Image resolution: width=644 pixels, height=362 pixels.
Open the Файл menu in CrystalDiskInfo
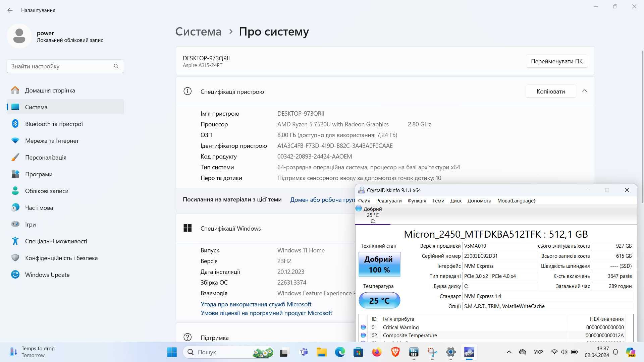364,200
